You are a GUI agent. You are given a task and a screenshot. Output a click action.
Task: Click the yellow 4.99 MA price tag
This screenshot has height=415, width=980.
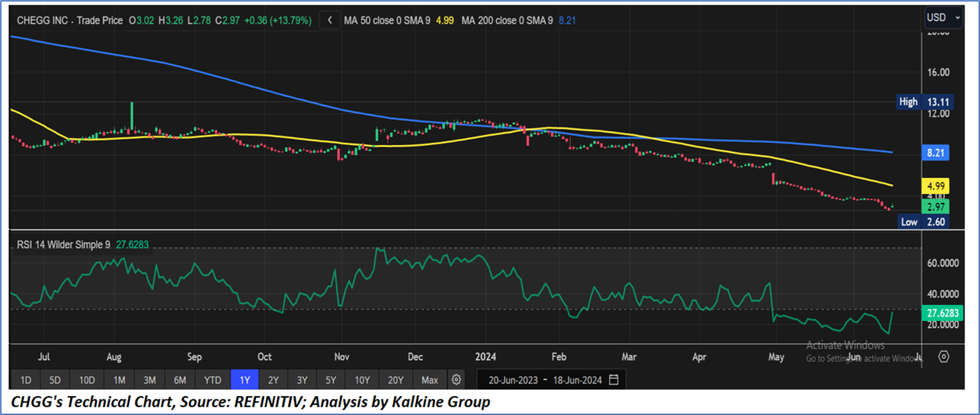click(x=934, y=185)
